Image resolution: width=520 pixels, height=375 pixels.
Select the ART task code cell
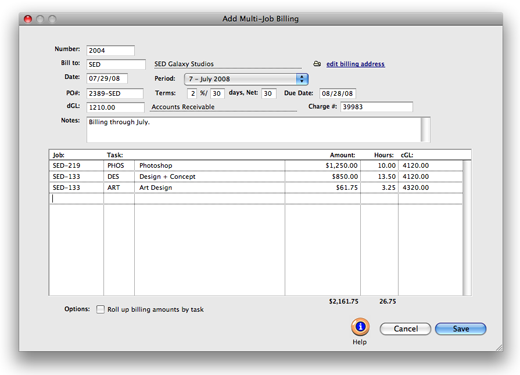[119, 188]
